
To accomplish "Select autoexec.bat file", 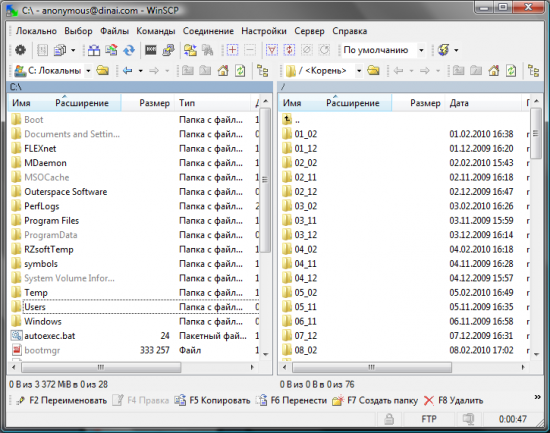I will [49, 336].
